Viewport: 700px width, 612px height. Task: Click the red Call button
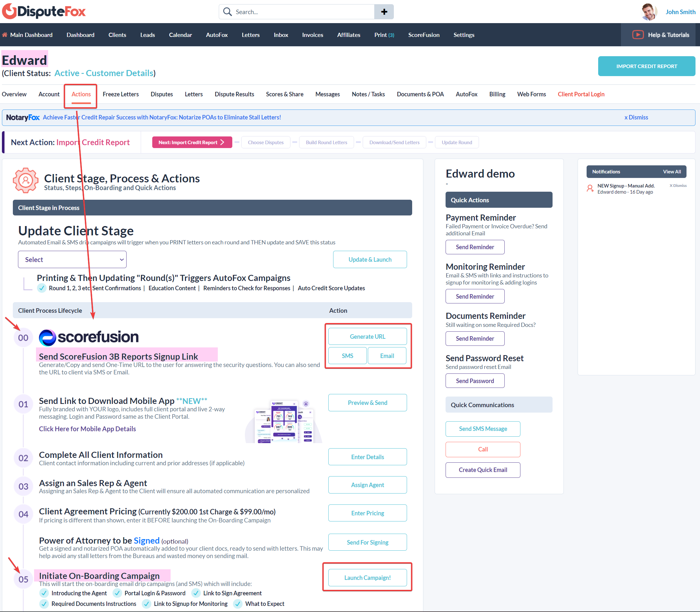483,450
